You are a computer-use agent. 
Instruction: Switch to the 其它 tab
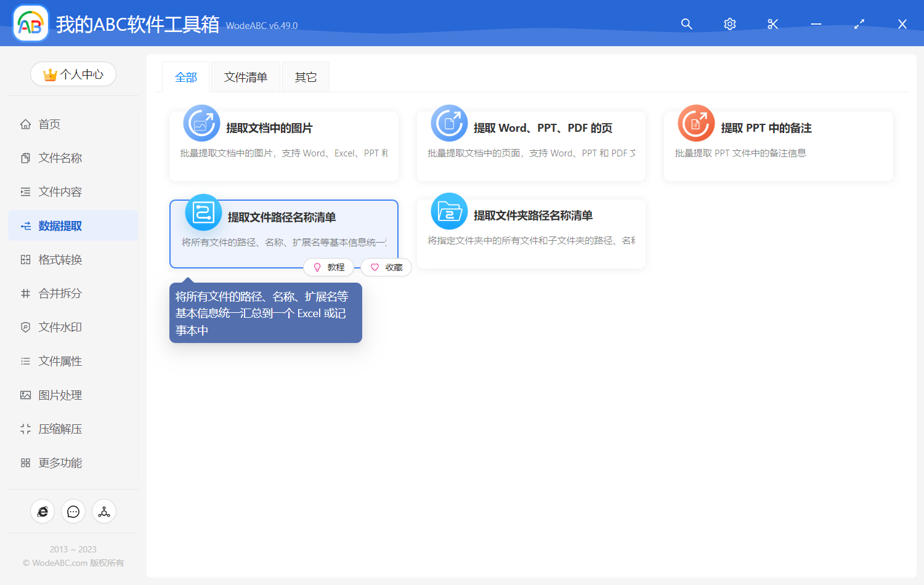pyautogui.click(x=306, y=78)
